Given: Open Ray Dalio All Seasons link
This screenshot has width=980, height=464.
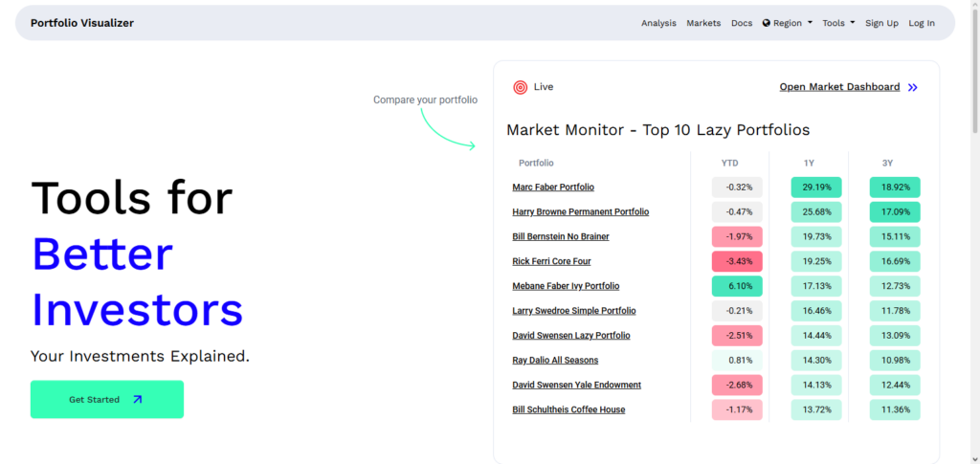Looking at the screenshot, I should coord(555,360).
